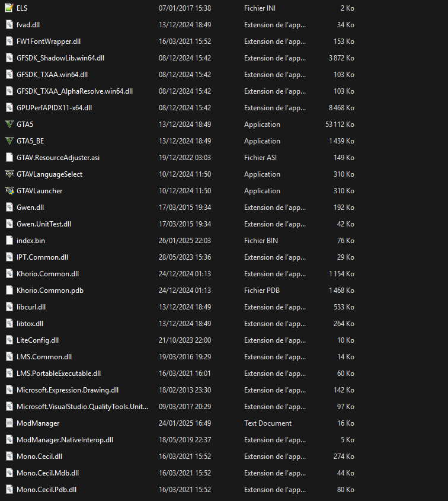Select the fvad.dll file name
448x501 pixels.
(28, 25)
